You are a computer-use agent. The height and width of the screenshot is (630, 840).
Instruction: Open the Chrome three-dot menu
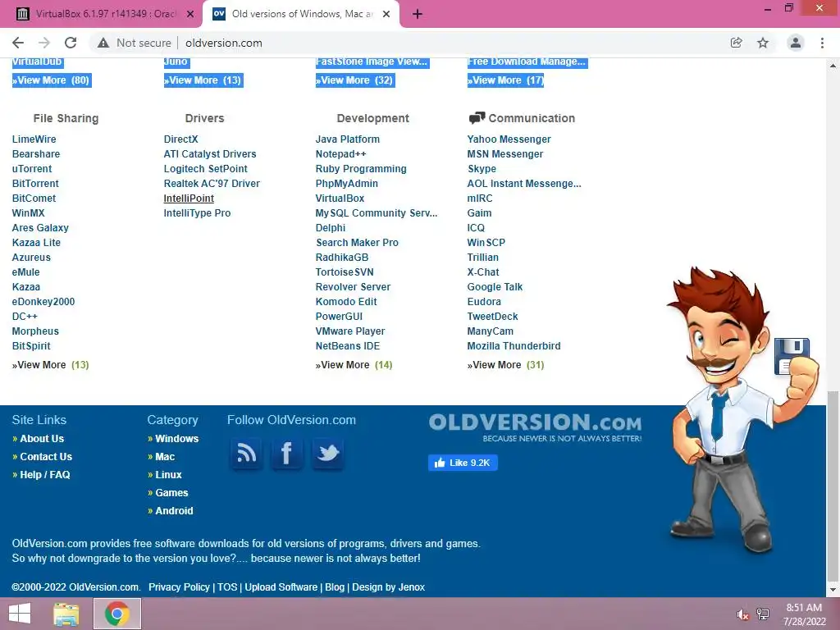click(822, 43)
